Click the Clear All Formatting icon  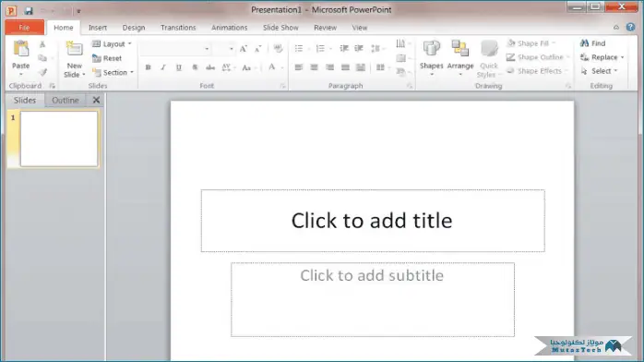tap(278, 49)
